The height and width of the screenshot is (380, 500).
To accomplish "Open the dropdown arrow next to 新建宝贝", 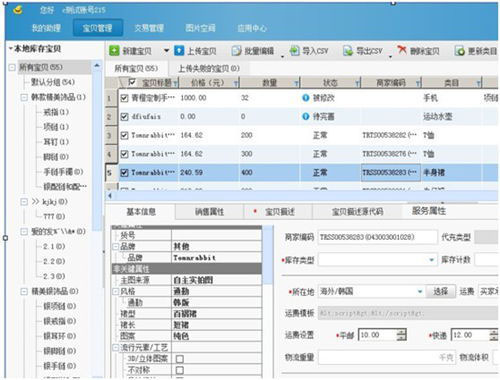I will 166,51.
